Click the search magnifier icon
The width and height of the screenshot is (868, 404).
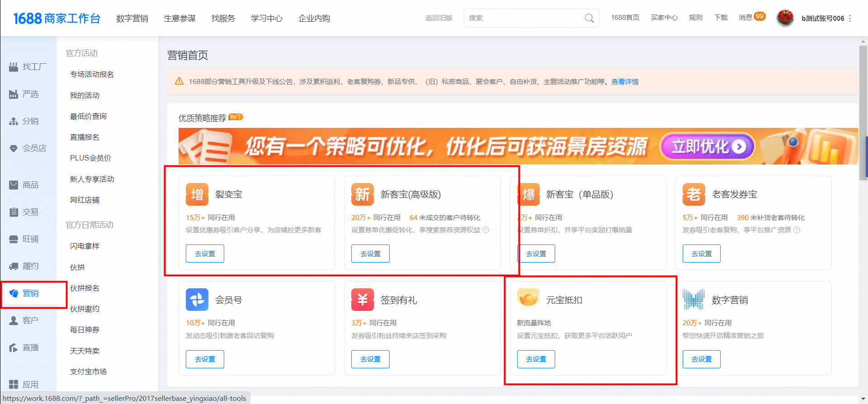click(589, 18)
